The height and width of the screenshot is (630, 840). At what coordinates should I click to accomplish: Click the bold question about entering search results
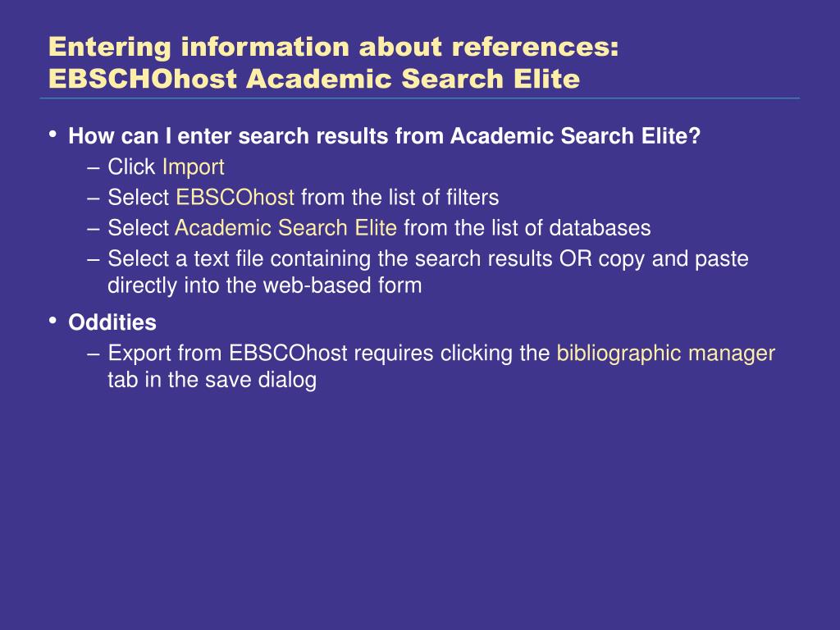coord(384,136)
